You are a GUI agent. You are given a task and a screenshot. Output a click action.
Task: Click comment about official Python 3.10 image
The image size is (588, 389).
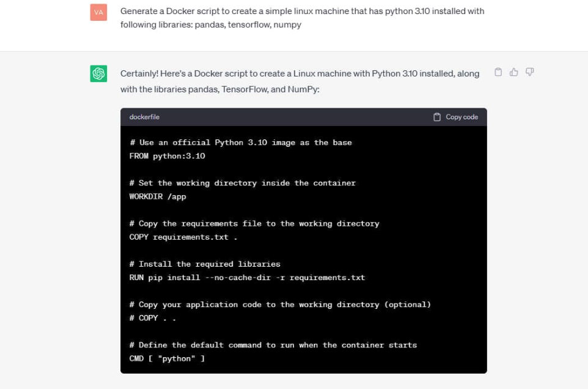pos(241,143)
